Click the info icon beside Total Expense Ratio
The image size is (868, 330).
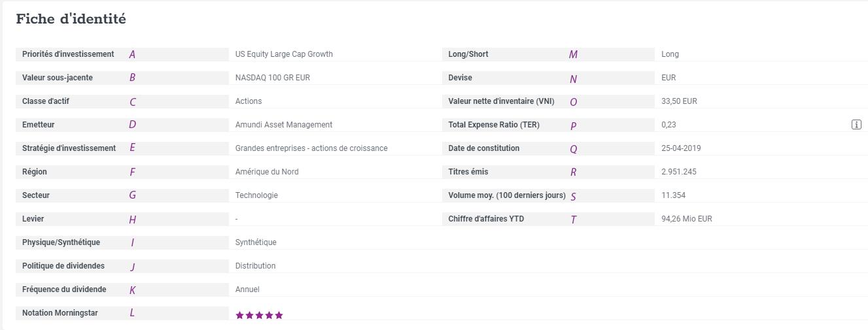click(x=856, y=125)
